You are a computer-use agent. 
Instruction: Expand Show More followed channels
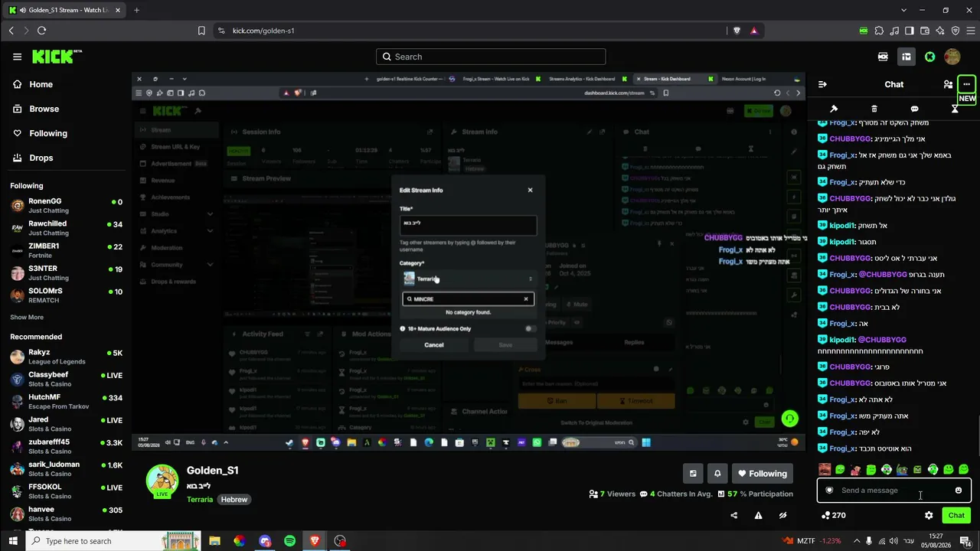pos(27,317)
